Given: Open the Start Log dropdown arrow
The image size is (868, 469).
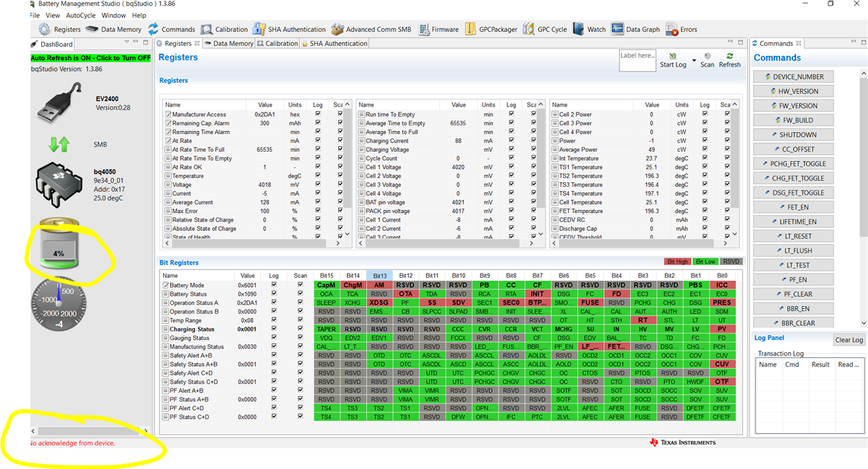Looking at the screenshot, I should pyautogui.click(x=694, y=59).
